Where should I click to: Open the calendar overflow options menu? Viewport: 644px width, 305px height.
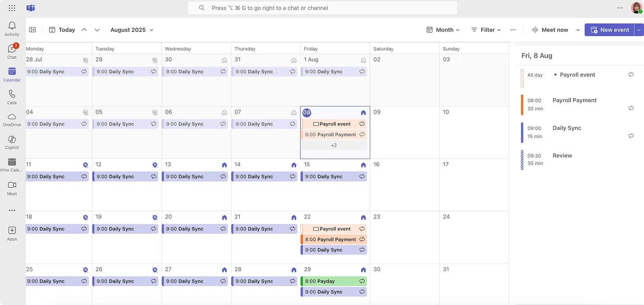(x=513, y=29)
